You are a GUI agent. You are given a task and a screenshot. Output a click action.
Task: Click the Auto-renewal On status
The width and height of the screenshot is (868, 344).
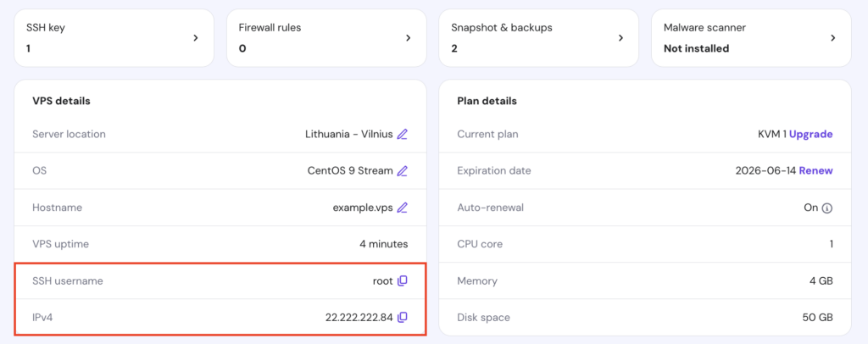tap(810, 208)
